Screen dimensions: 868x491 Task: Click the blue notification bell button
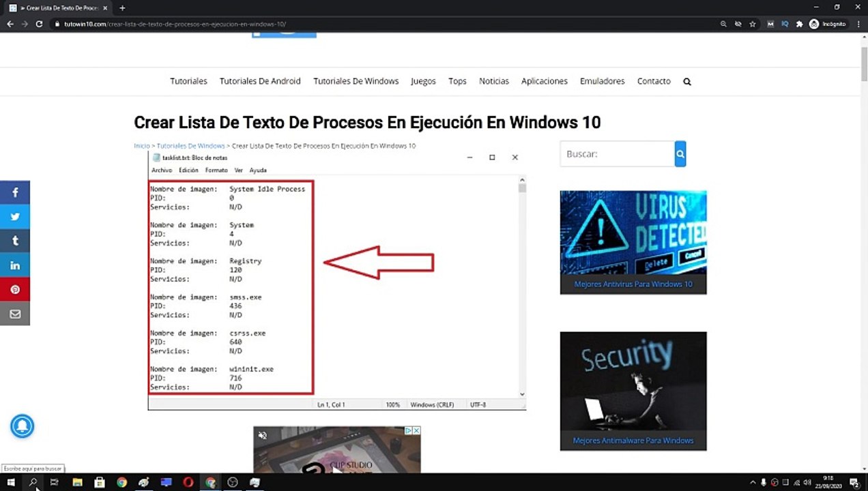(x=22, y=426)
